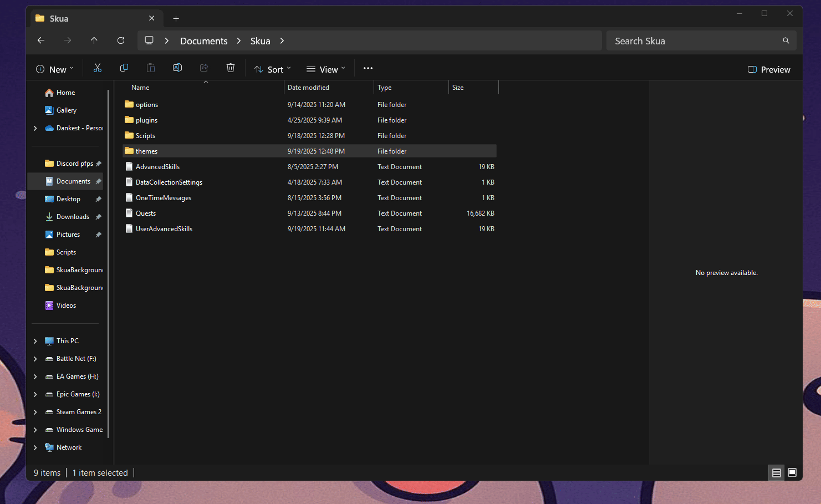The width and height of the screenshot is (821, 504).
Task: Expand Epic Games (I:) drive node
Action: [x=35, y=394]
